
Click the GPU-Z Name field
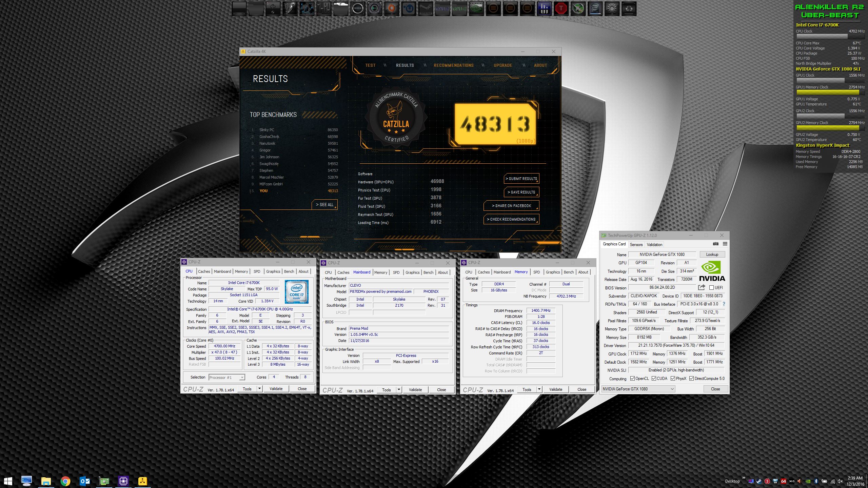click(662, 255)
